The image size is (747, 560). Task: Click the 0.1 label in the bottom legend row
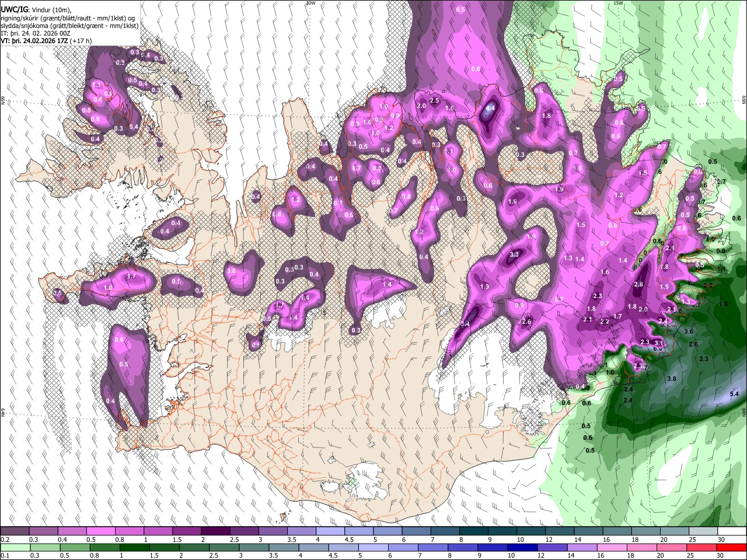[x=5, y=555]
